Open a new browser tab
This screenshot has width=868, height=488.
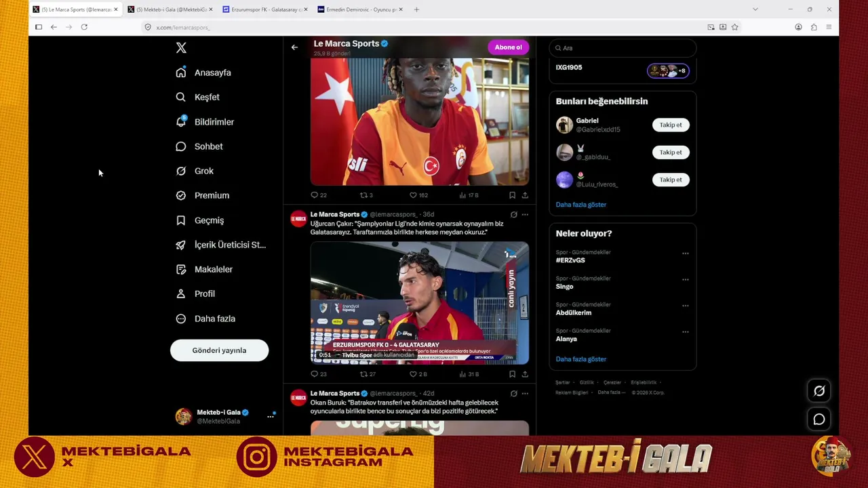(x=416, y=9)
